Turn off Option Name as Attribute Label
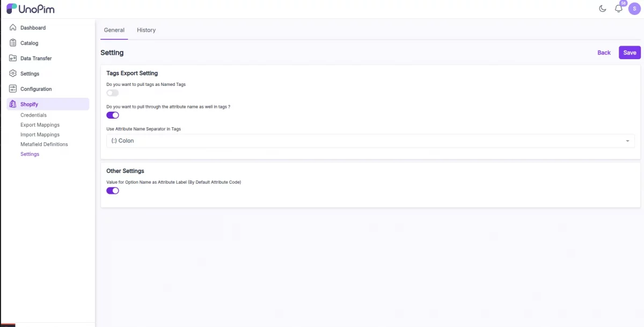644x327 pixels. 112,191
